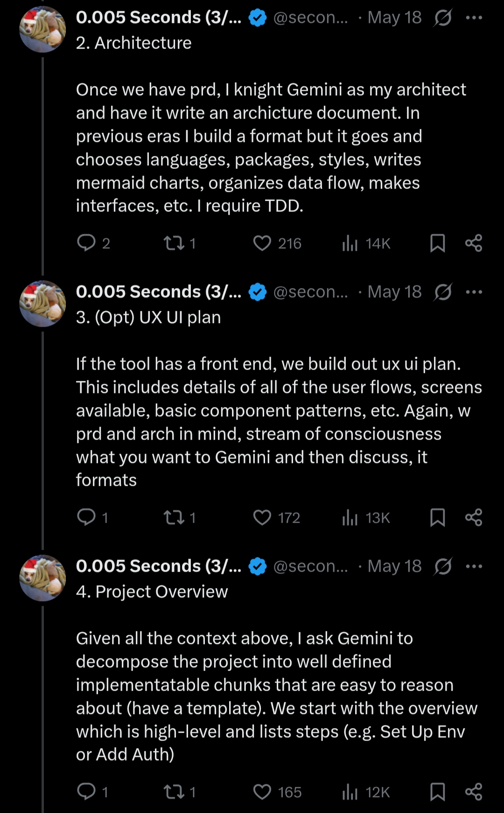Repost the Architecture tweet
The image size is (504, 813).
click(175, 243)
